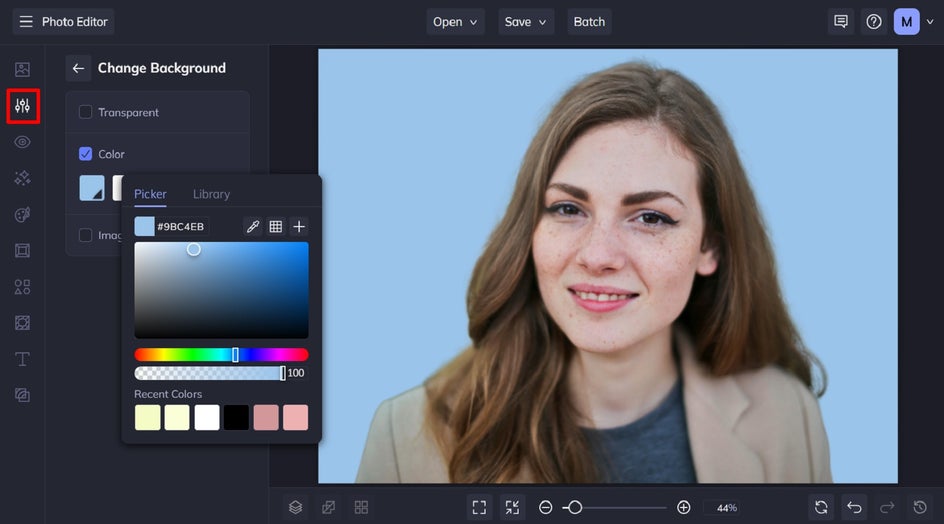Select the light pink recent color
The image size is (944, 524).
point(295,417)
